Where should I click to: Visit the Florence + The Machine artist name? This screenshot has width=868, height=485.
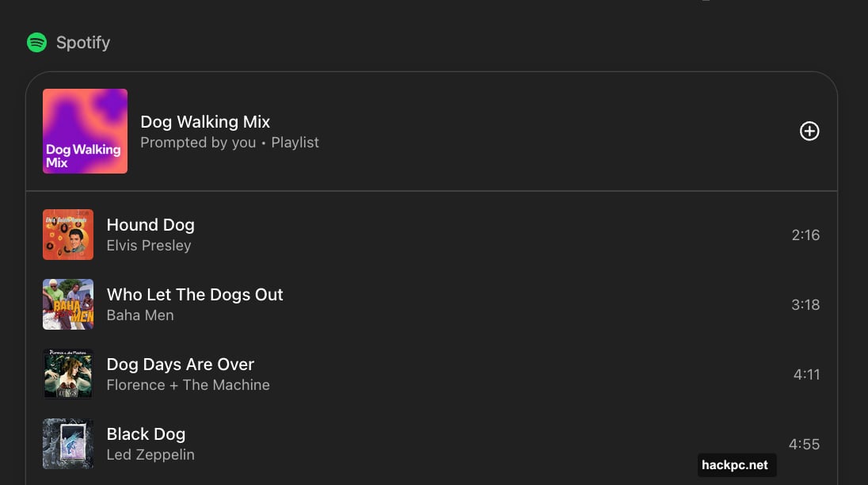point(188,385)
